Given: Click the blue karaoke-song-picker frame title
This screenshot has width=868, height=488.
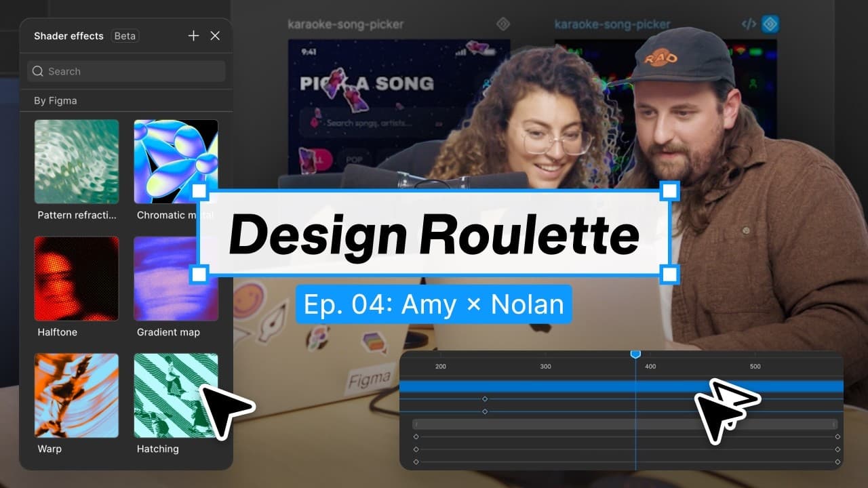Looking at the screenshot, I should [612, 24].
